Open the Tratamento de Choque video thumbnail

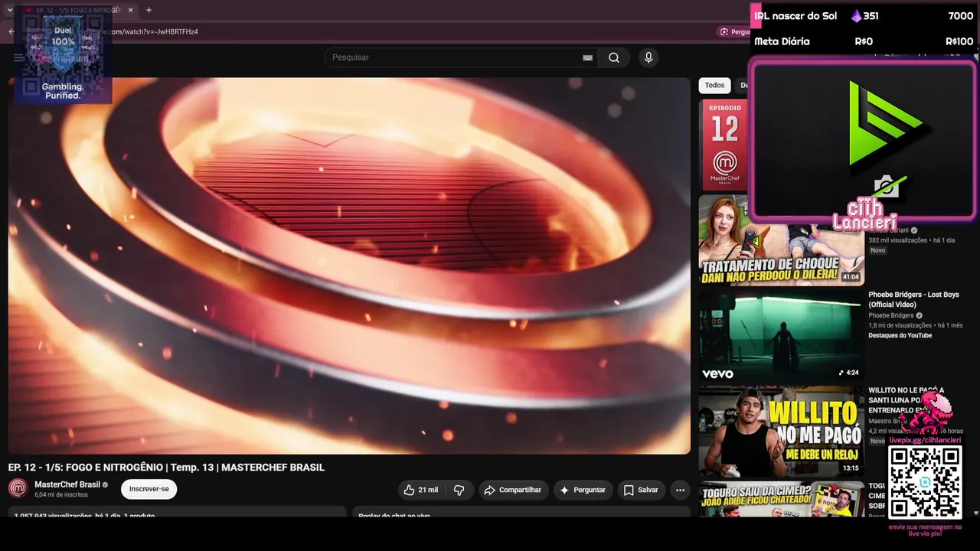point(781,240)
